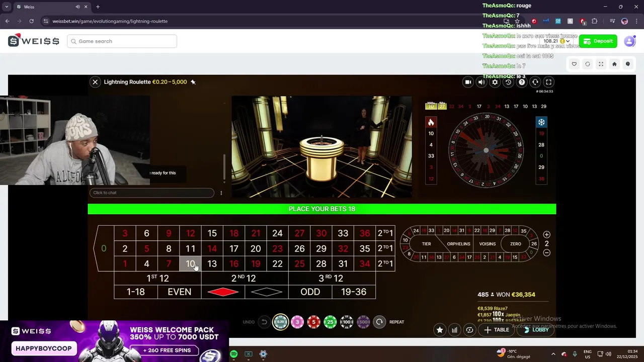Expand the balance currency dropdown arrow
This screenshot has height=362, width=644.
[x=568, y=42]
